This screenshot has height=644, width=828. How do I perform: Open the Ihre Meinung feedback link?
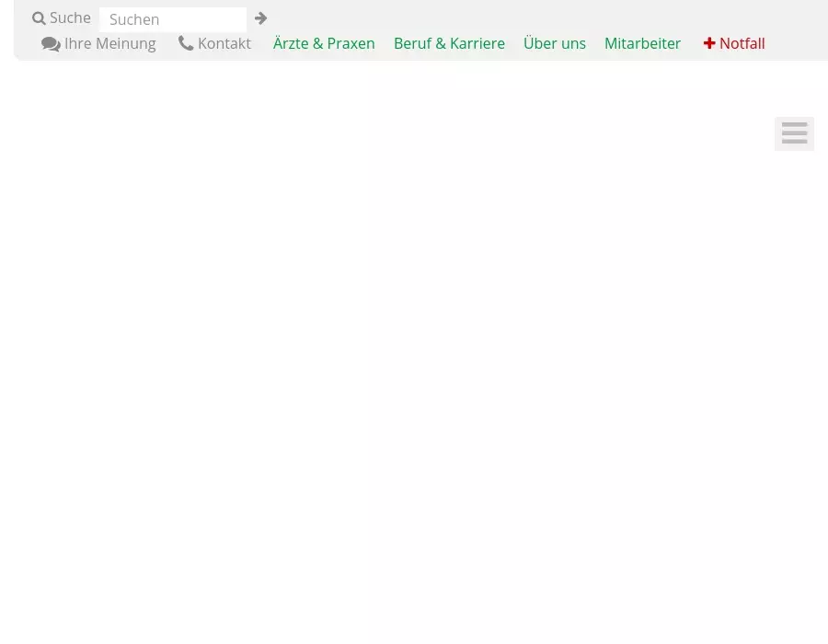(x=109, y=43)
